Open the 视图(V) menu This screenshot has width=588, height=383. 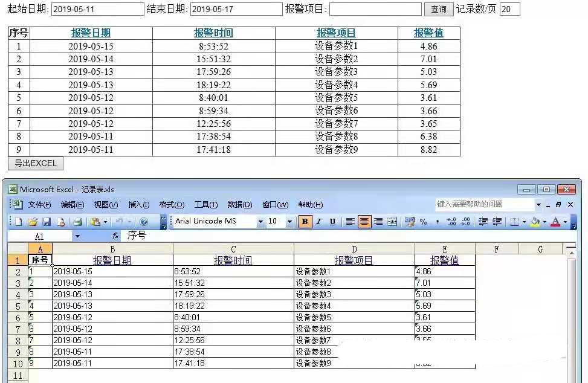106,205
